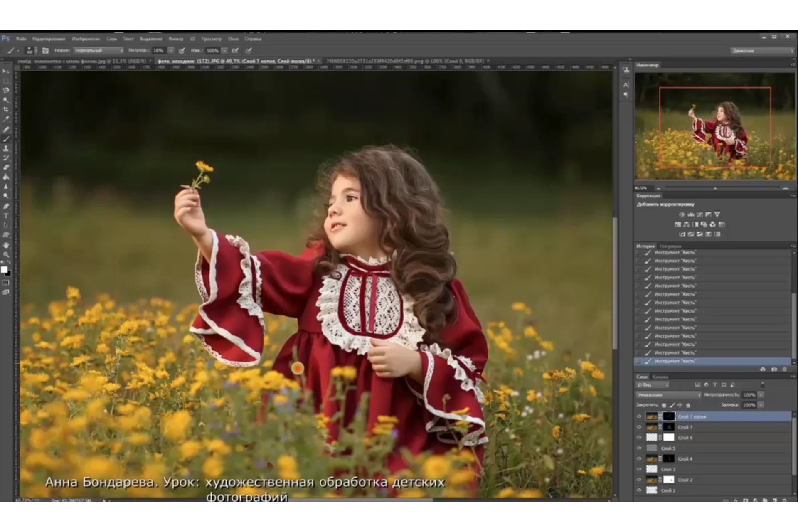Open the Фильтр menu
The width and height of the screenshot is (798, 532).
[x=176, y=39]
